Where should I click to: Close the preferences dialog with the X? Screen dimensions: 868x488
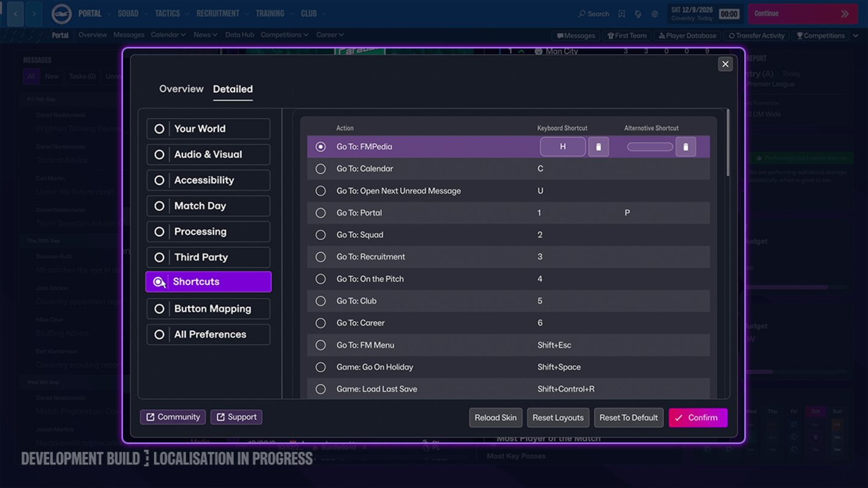tap(725, 64)
